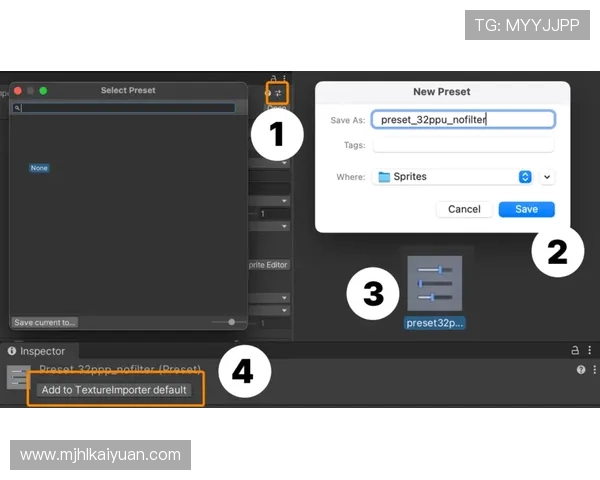
Task: Click Add to TextureImporter default button
Action: [114, 390]
